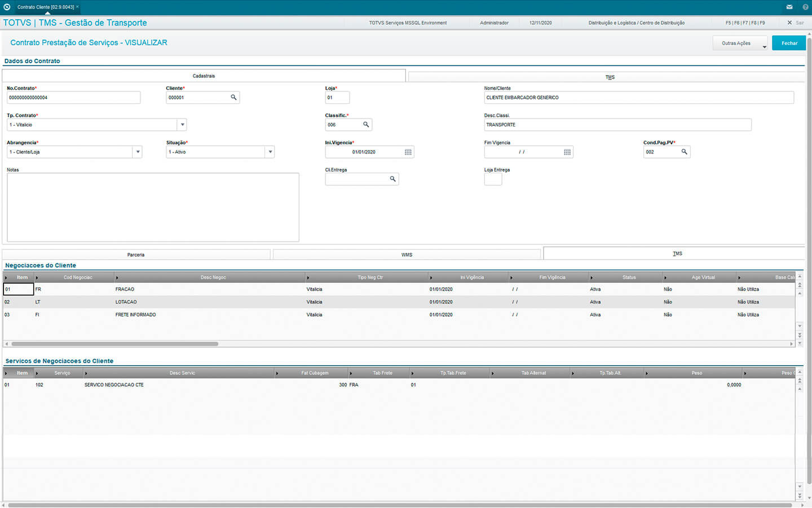Click the Negociacoes horizontal scrollbar
The image size is (812, 508).
pos(114,344)
